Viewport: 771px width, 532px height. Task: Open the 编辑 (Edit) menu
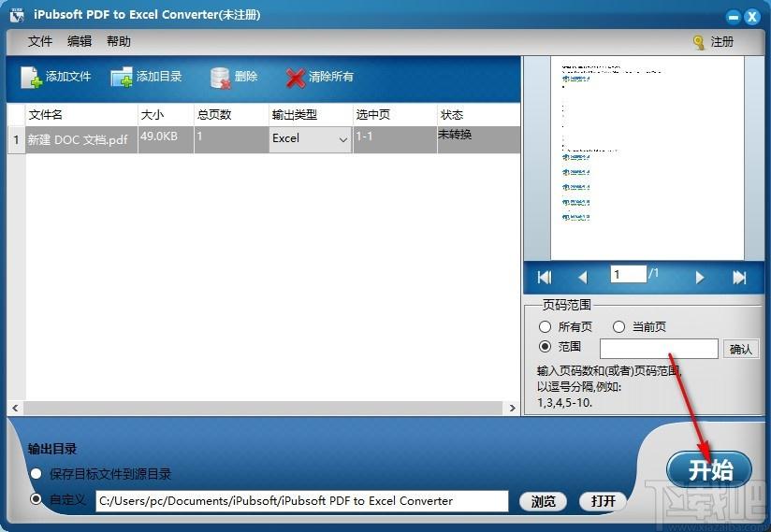coord(80,41)
